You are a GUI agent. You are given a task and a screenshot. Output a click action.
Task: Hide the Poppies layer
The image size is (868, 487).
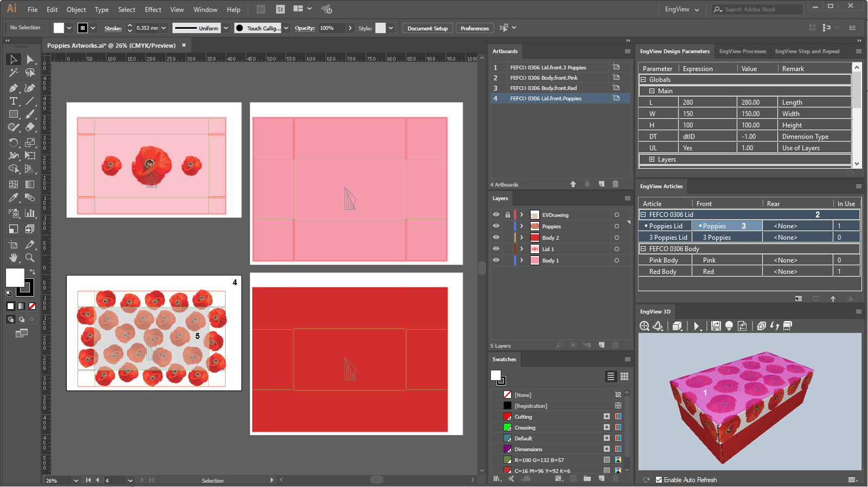pos(496,226)
